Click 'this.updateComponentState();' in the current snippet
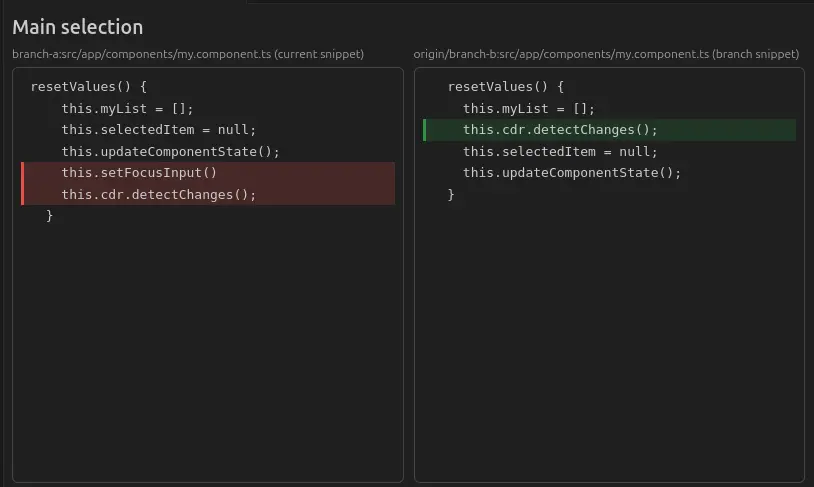 (x=170, y=152)
